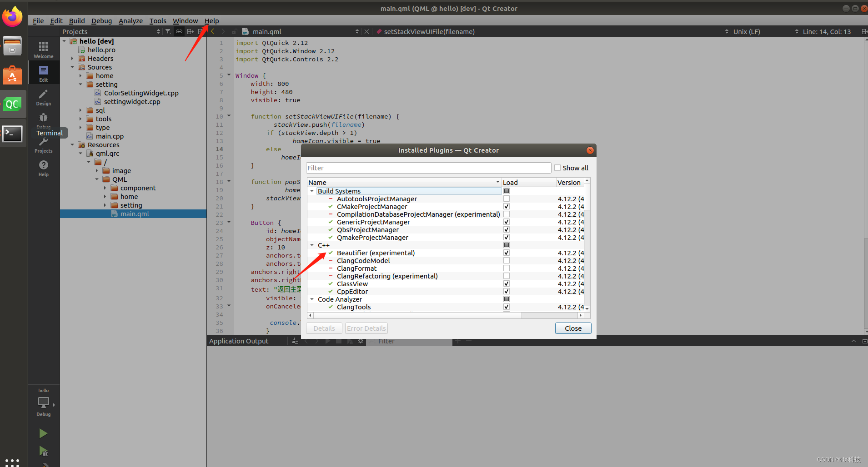Viewport: 868px width, 467px height.
Task: Collapse the Build Systems plugin group
Action: [312, 191]
